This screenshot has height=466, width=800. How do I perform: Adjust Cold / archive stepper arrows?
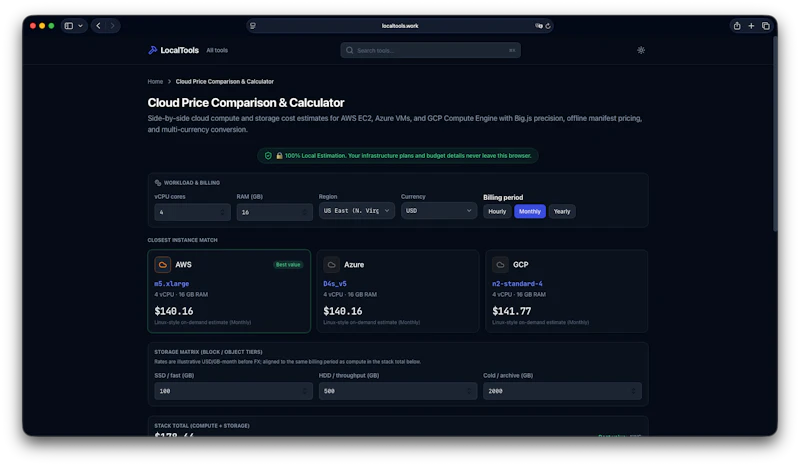(x=633, y=391)
